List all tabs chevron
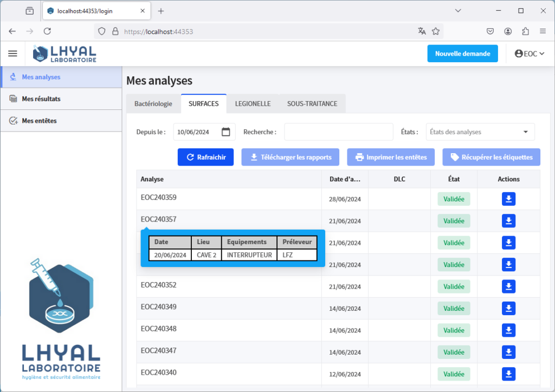 coord(457,11)
